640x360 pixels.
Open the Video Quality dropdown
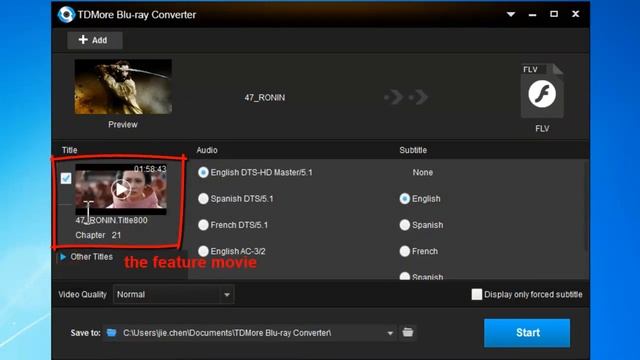pos(173,294)
